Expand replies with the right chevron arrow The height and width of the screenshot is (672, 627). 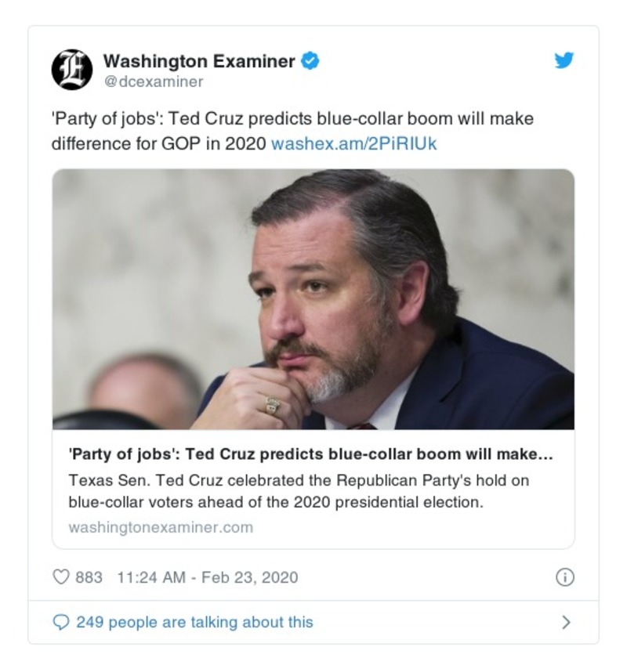[566, 623]
